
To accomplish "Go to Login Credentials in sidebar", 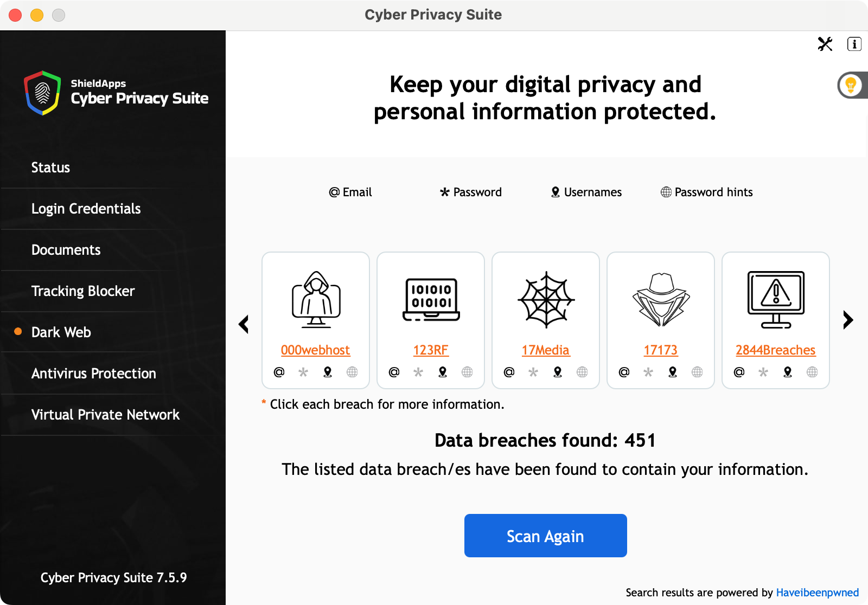I will [x=86, y=209].
